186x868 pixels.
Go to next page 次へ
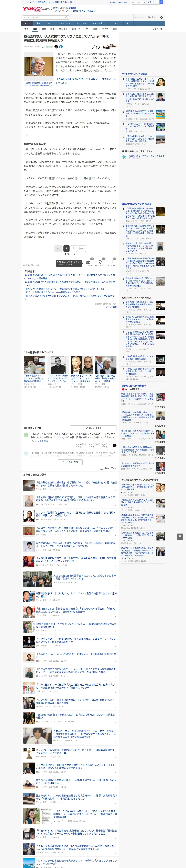pos(81,248)
